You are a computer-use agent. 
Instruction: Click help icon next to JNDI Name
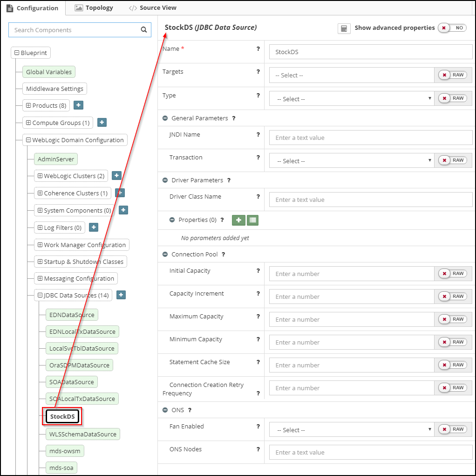pos(258,135)
